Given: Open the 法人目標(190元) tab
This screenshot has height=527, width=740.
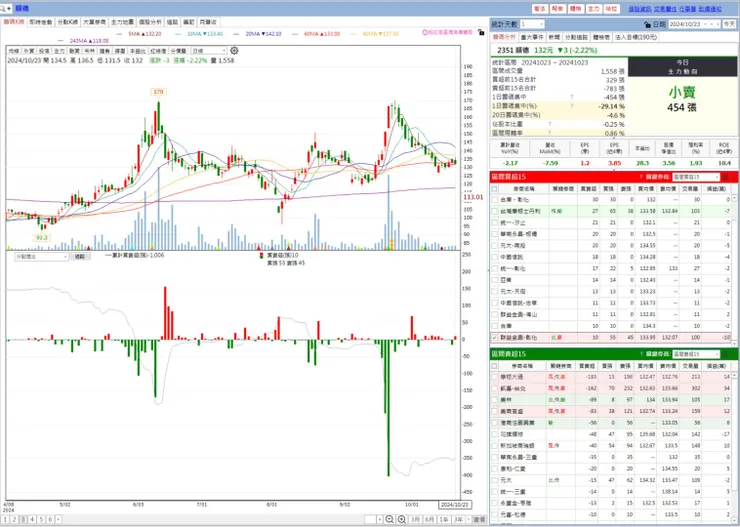Looking at the screenshot, I should click(635, 37).
